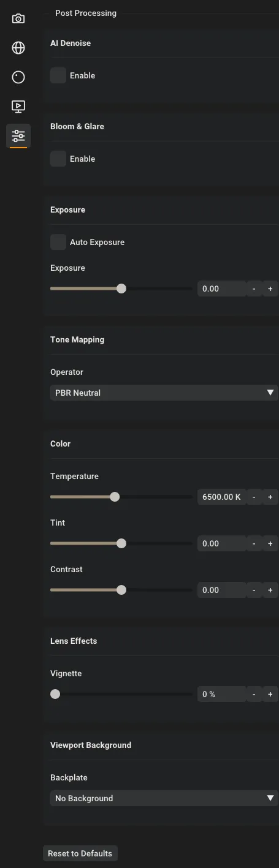Decrease Contrast with the minus button

pyautogui.click(x=254, y=590)
